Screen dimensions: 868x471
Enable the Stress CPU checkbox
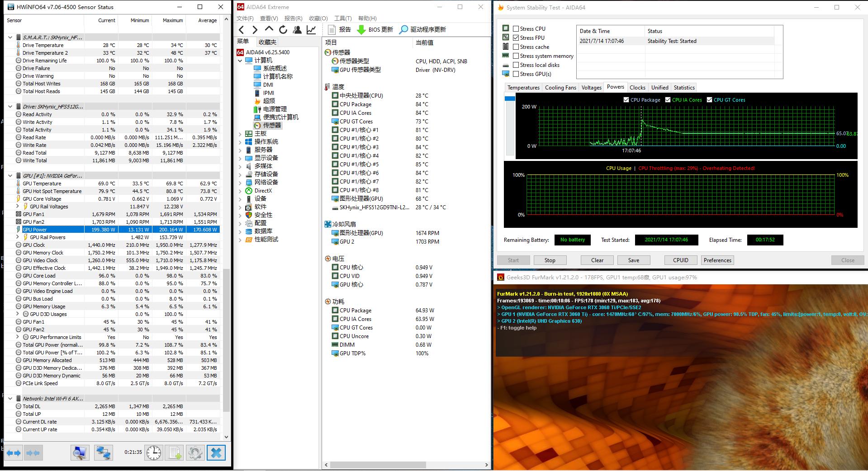click(x=516, y=28)
